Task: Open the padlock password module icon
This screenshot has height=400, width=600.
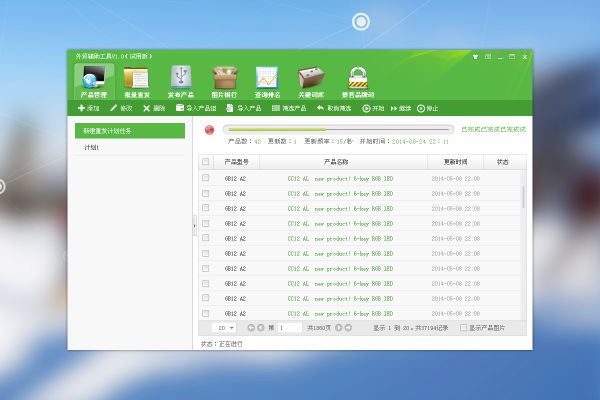Action: click(358, 77)
